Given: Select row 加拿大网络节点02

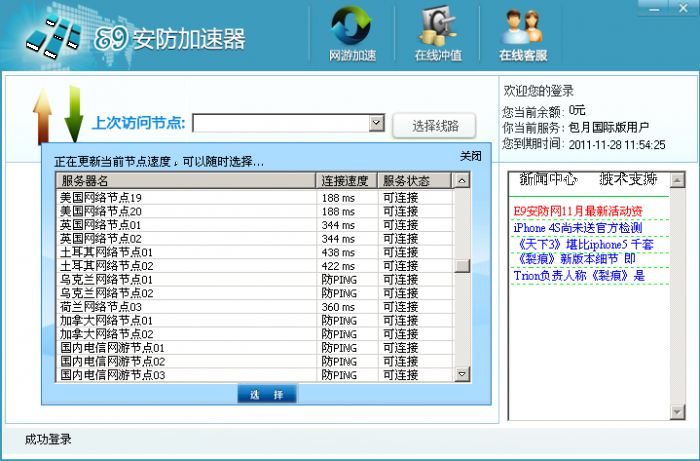Looking at the screenshot, I should 254,334.
